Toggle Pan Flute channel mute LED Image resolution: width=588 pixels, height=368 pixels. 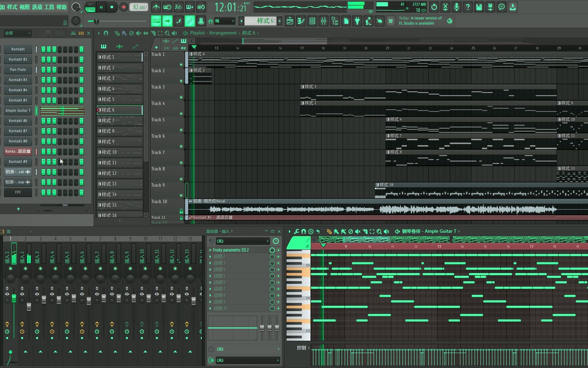36,70
